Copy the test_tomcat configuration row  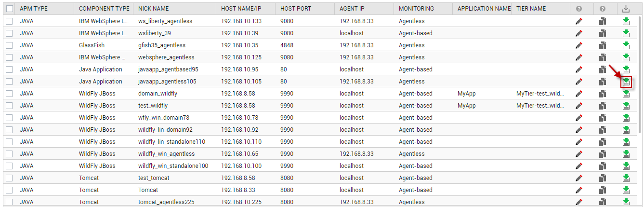(602, 178)
